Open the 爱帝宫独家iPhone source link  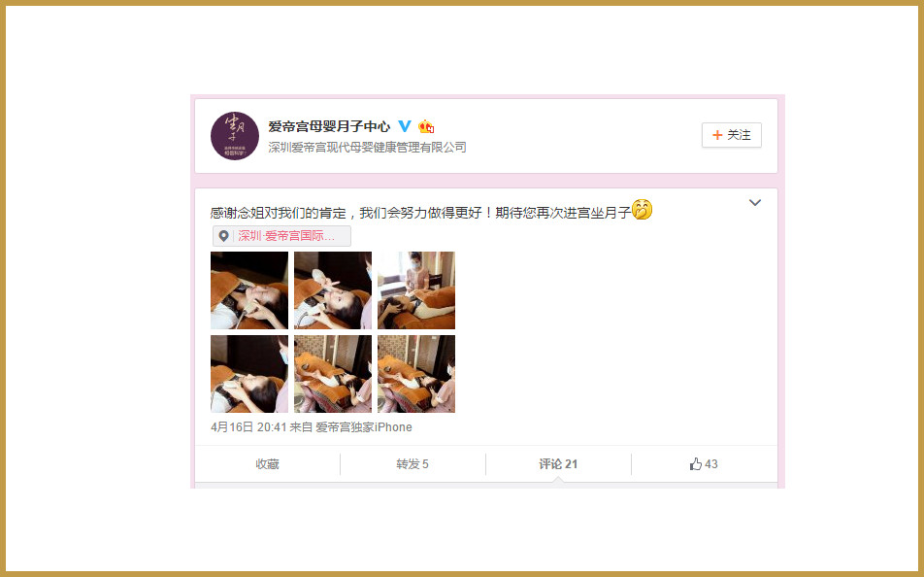pos(364,427)
